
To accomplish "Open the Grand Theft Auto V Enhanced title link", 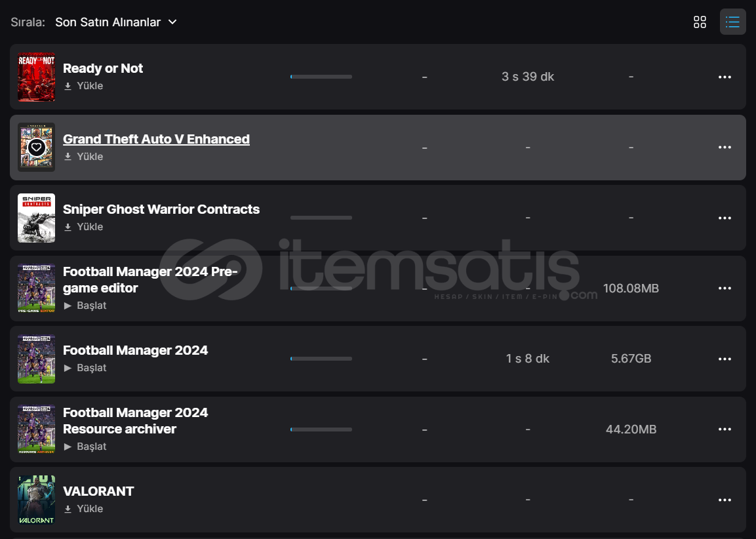I will [x=156, y=139].
